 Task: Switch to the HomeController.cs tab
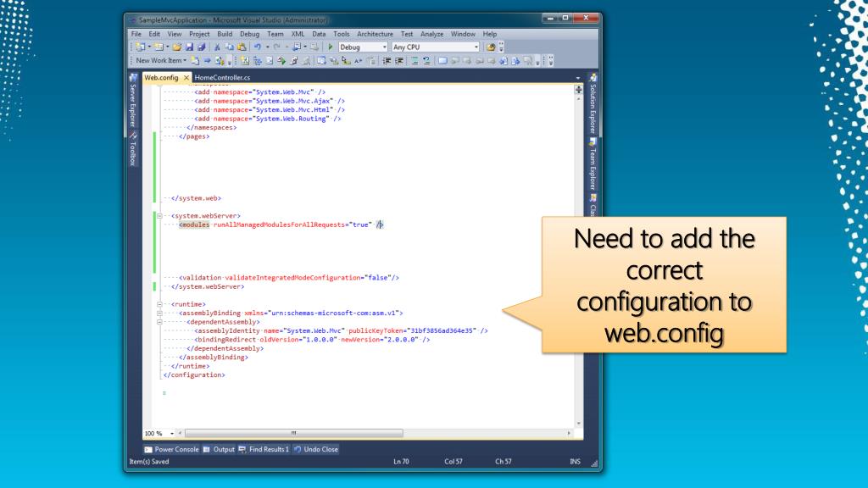point(223,77)
